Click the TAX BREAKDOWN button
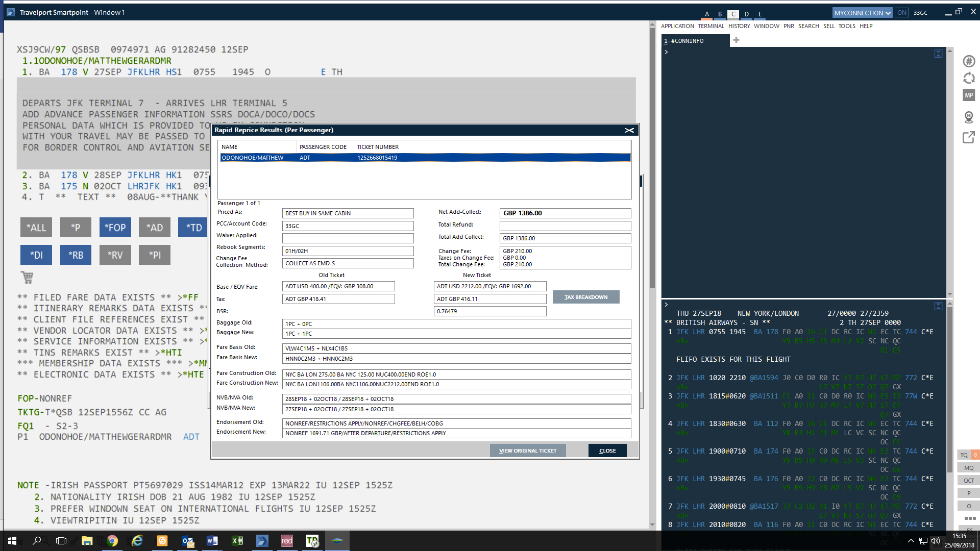This screenshot has height=551, width=980. 586,297
